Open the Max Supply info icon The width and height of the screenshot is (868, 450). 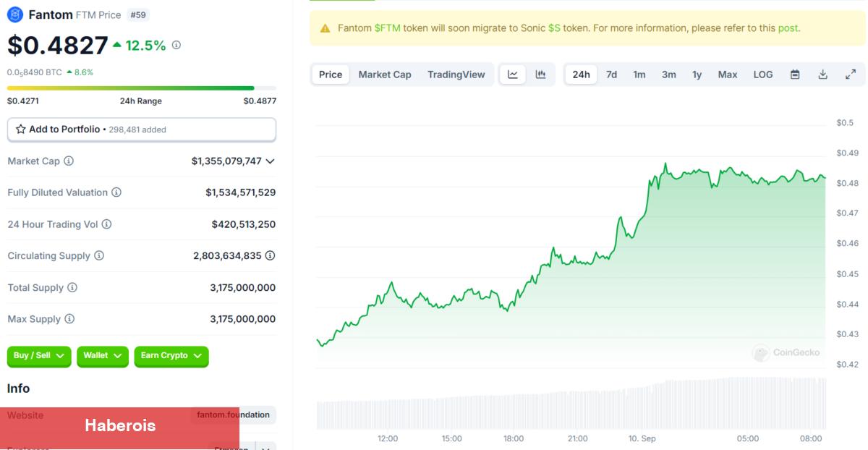[x=69, y=319]
